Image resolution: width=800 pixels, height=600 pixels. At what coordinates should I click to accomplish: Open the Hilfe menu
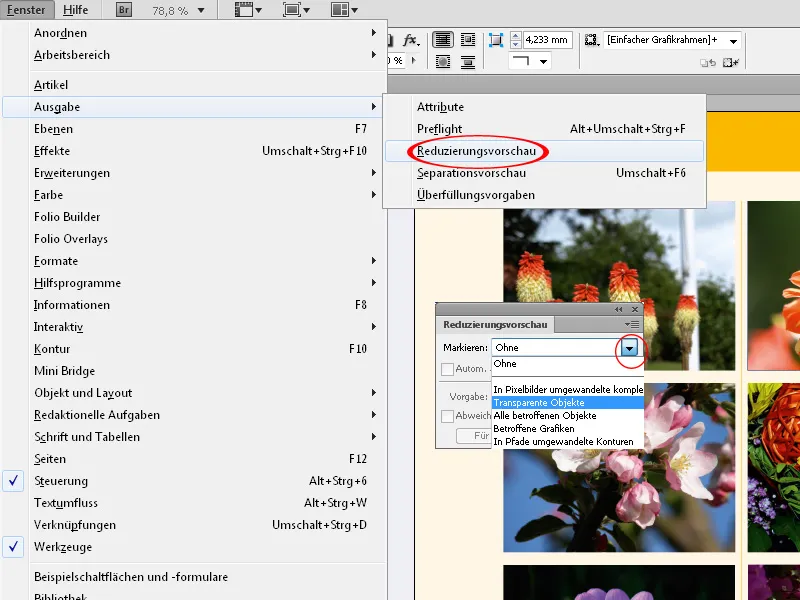[x=76, y=10]
